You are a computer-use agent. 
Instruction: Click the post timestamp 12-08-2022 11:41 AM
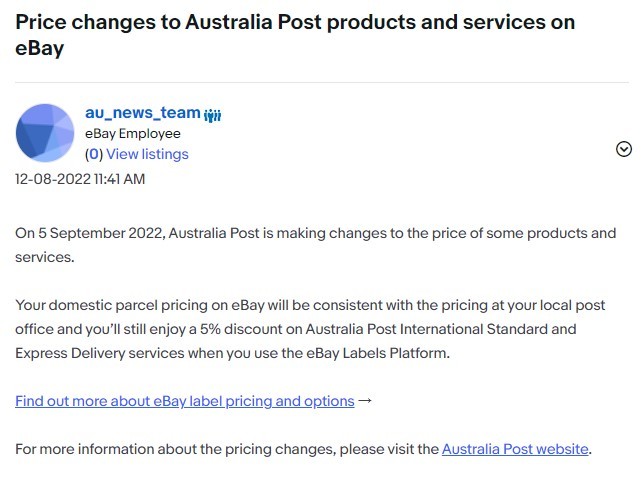[x=80, y=179]
